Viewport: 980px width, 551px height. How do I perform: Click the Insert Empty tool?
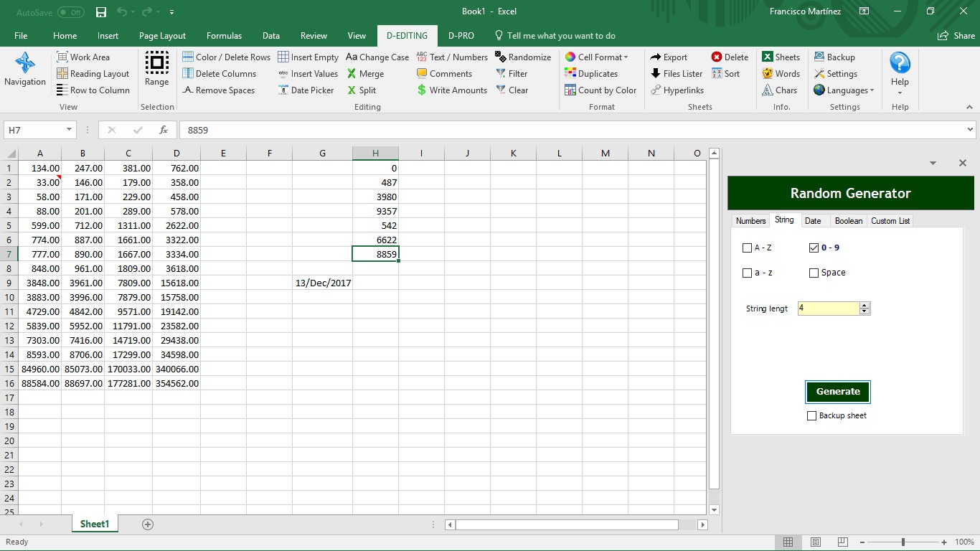point(308,57)
